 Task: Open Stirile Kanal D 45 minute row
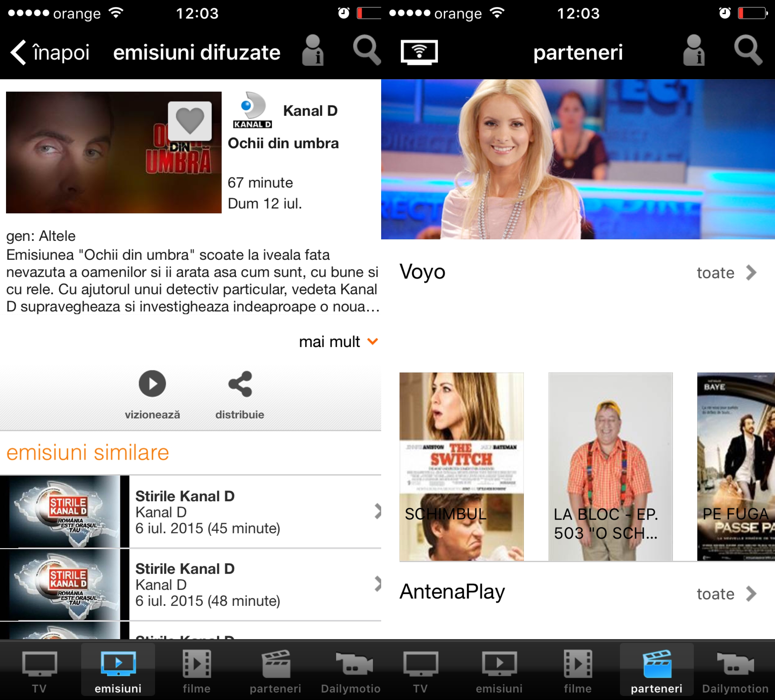click(191, 512)
